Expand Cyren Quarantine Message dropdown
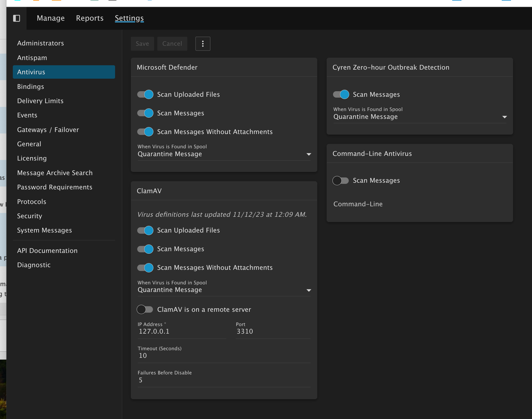Viewport: 532px width, 419px height. [x=420, y=117]
